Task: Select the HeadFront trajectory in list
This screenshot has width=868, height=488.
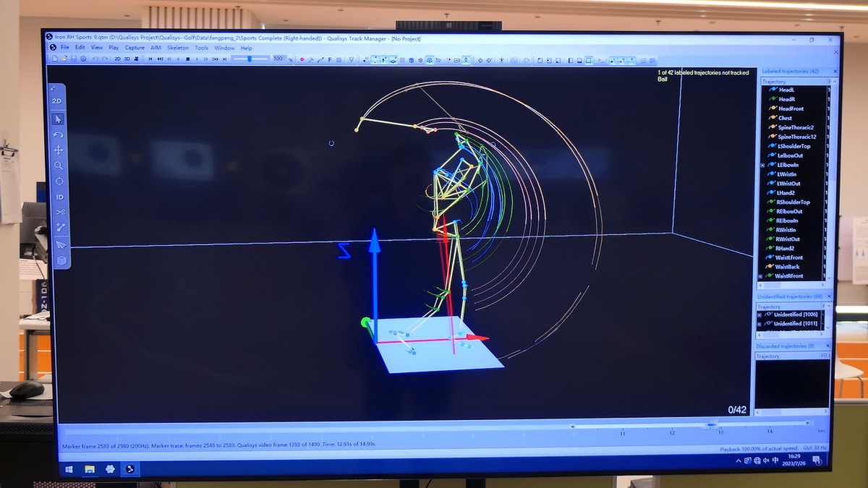Action: [791, 108]
